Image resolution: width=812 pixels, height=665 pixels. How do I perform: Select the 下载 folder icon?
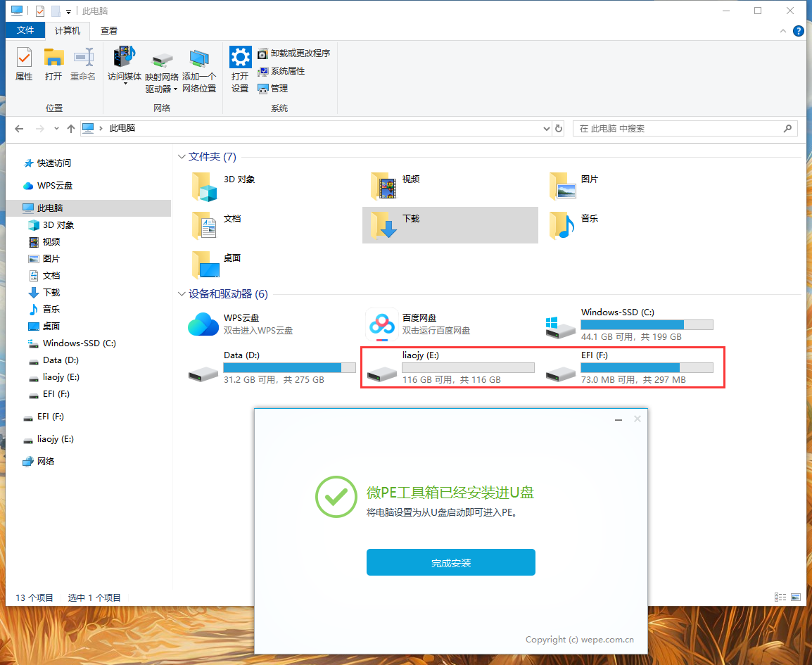[383, 224]
